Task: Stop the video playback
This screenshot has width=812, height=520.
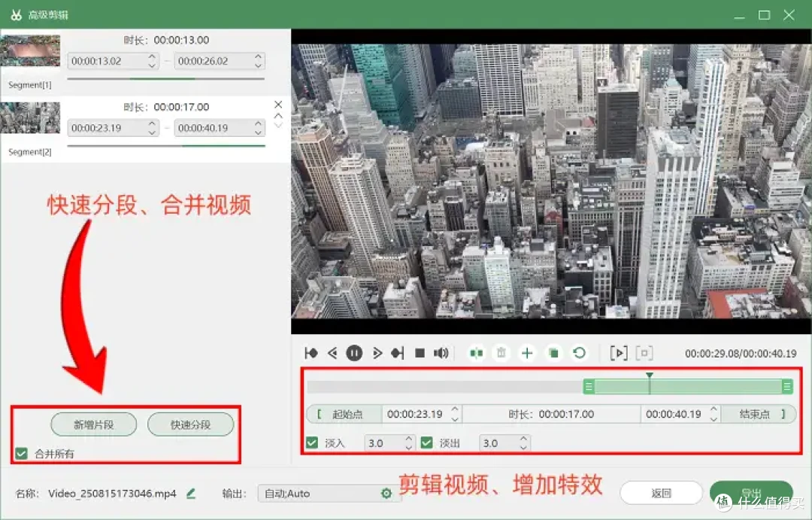Action: pos(420,353)
